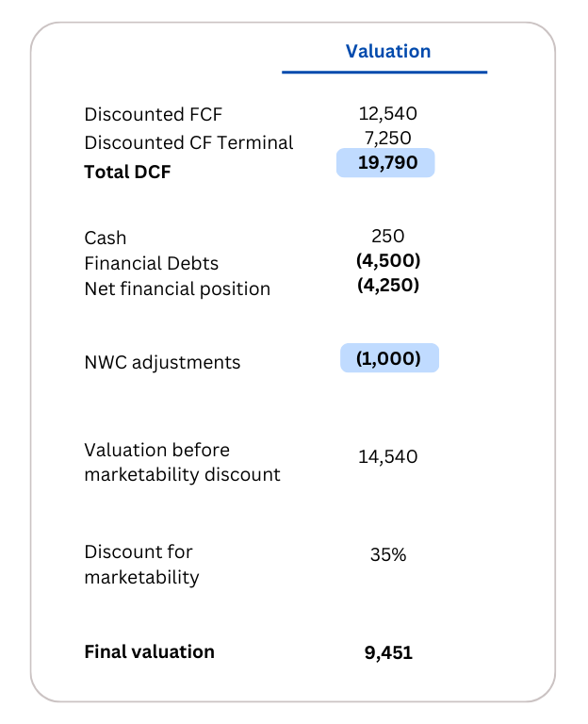Screen dimensions: 588x724
Task: Select the Discounted FCF label
Action: [154, 115]
